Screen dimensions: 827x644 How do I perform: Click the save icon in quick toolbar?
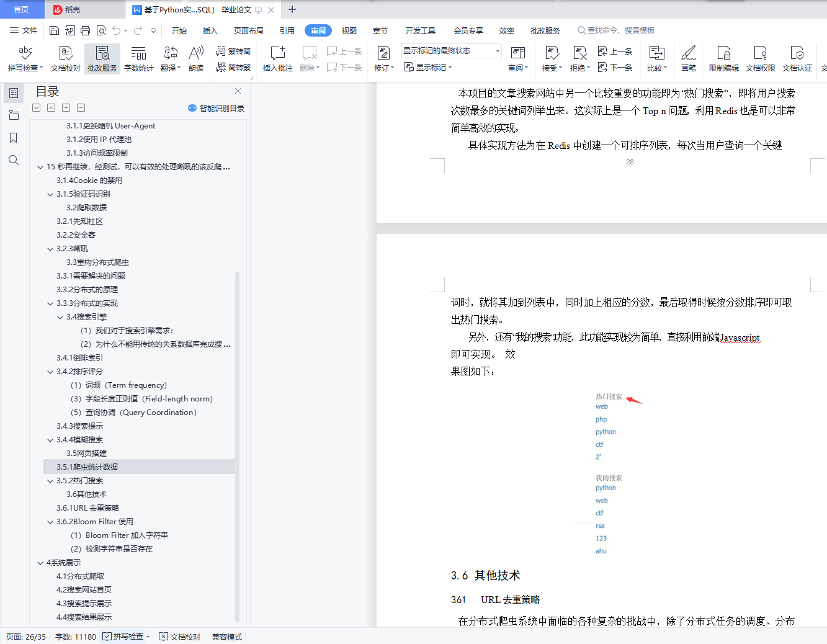tap(54, 30)
